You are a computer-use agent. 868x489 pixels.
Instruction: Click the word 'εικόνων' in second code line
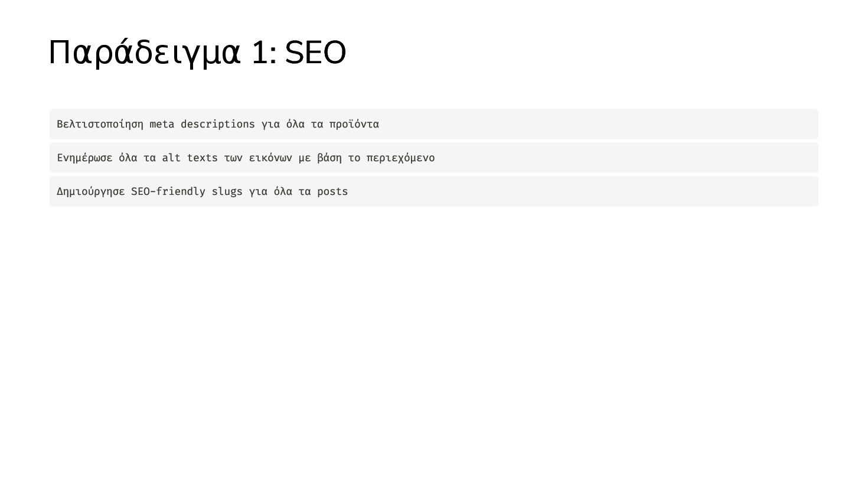(x=270, y=158)
